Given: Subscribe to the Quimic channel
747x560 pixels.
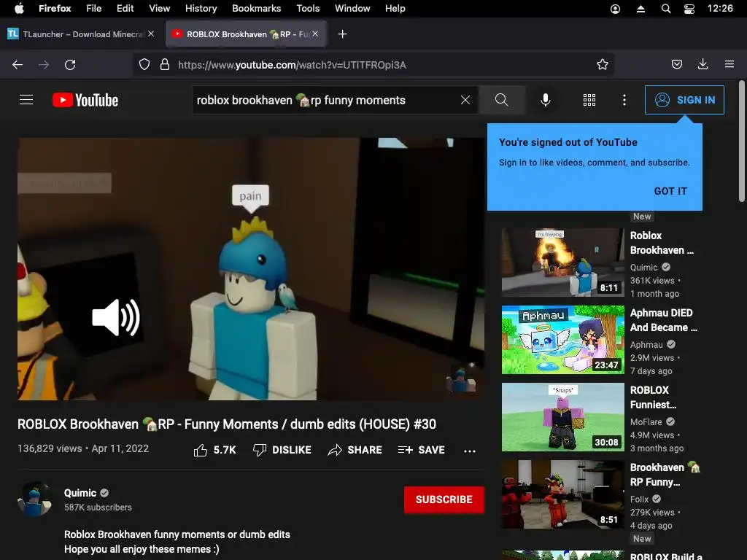Looking at the screenshot, I should (x=444, y=499).
